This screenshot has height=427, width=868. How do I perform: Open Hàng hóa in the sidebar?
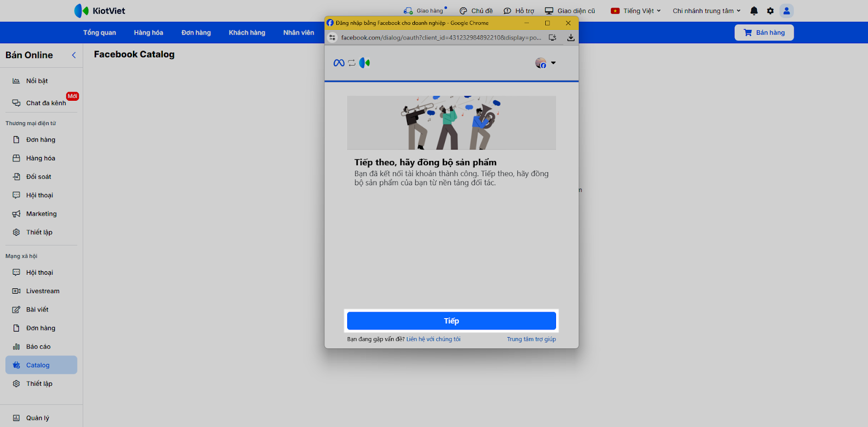41,158
